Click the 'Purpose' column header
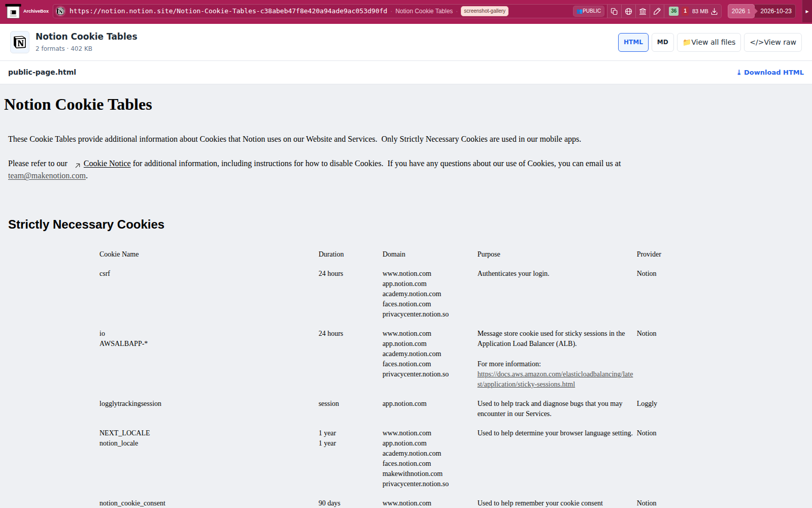This screenshot has width=812, height=508. (x=489, y=254)
